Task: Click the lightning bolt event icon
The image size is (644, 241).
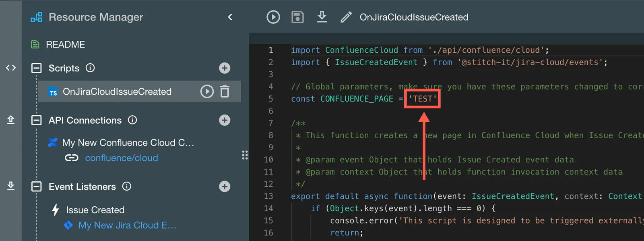Action: pyautogui.click(x=56, y=210)
